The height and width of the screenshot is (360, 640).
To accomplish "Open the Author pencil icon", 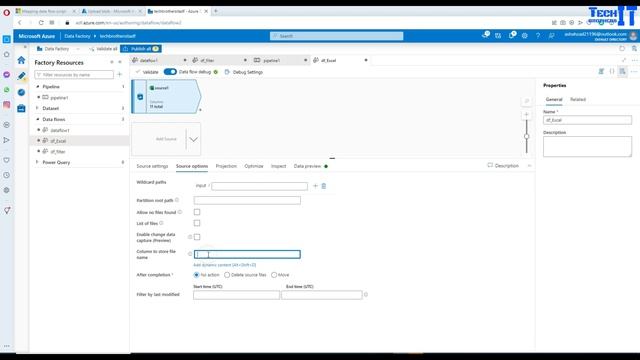I will [21, 76].
